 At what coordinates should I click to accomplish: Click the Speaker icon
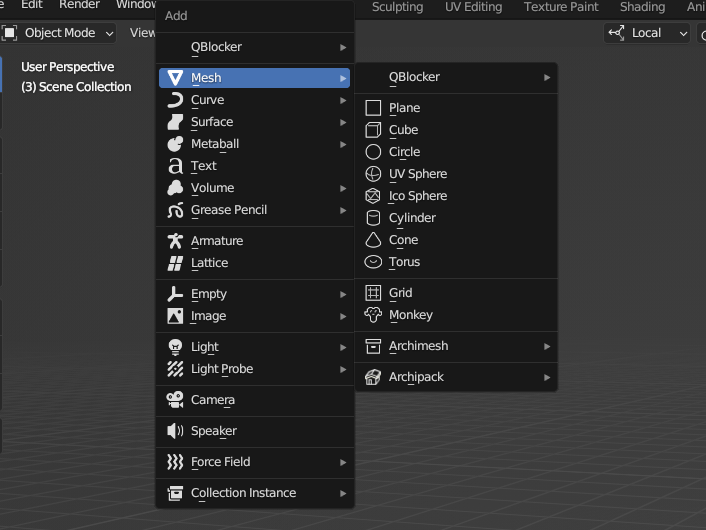point(175,431)
